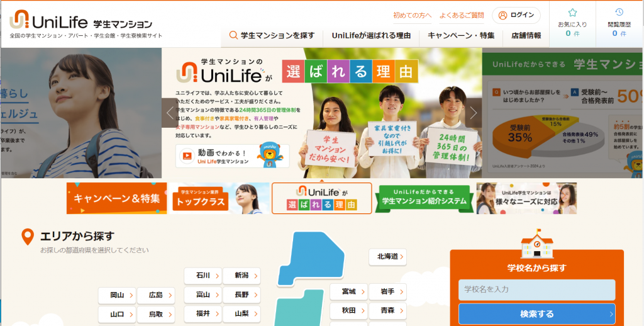Image resolution: width=644 pixels, height=326 pixels.
Task: Click the bear mascot on the video banner
Action: (x=269, y=156)
